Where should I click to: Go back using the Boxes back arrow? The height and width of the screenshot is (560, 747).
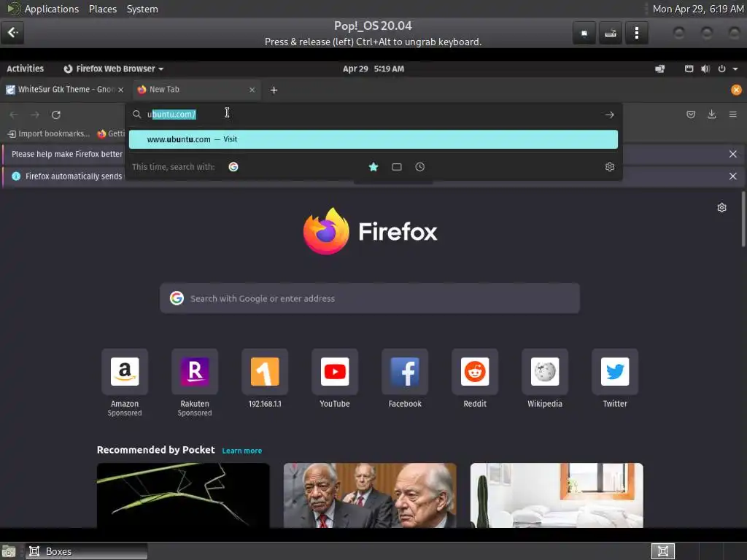(12, 32)
